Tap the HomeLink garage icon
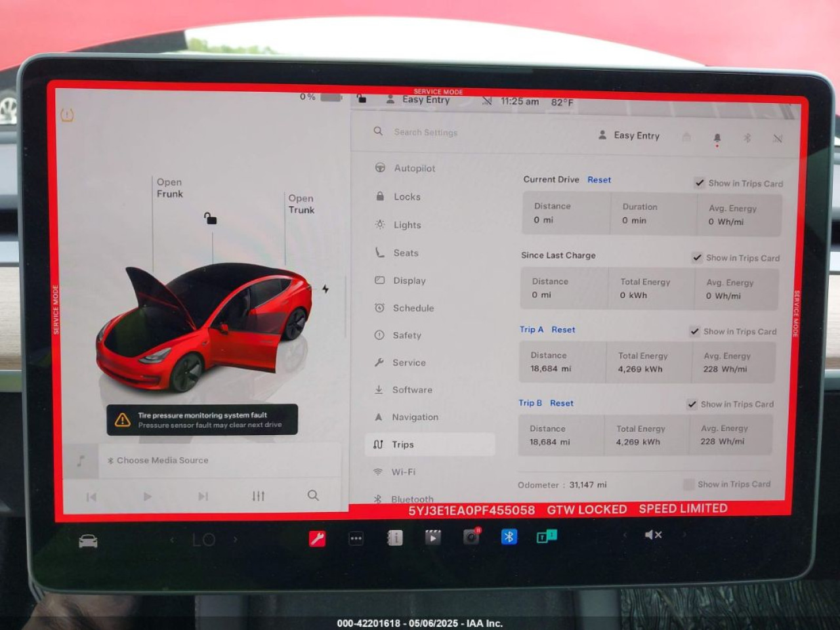This screenshot has width=840, height=630. 686,136
